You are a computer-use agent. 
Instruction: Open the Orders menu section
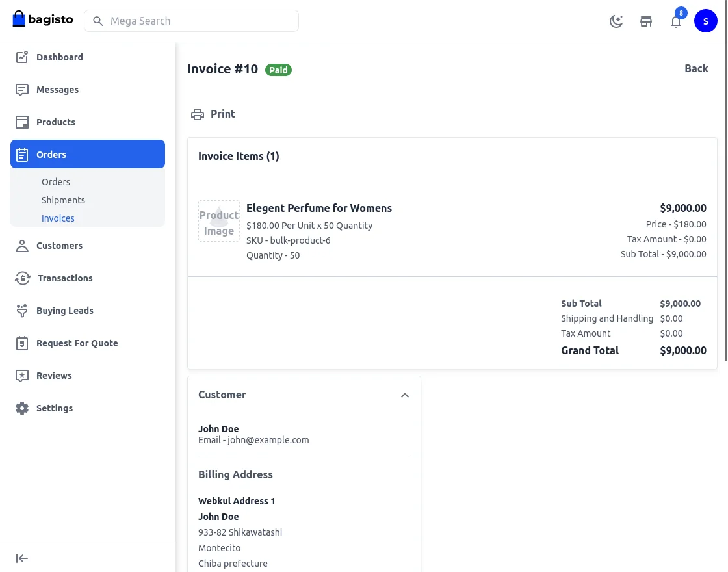tap(88, 155)
